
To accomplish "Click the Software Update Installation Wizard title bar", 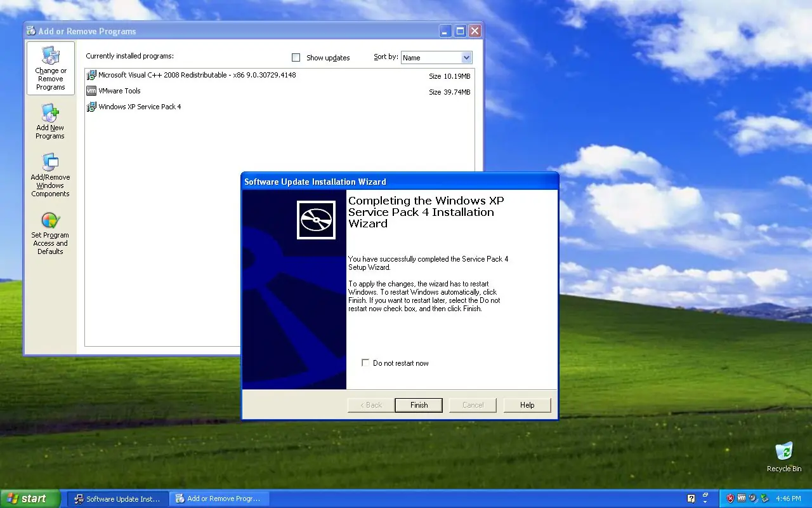I will click(x=400, y=182).
